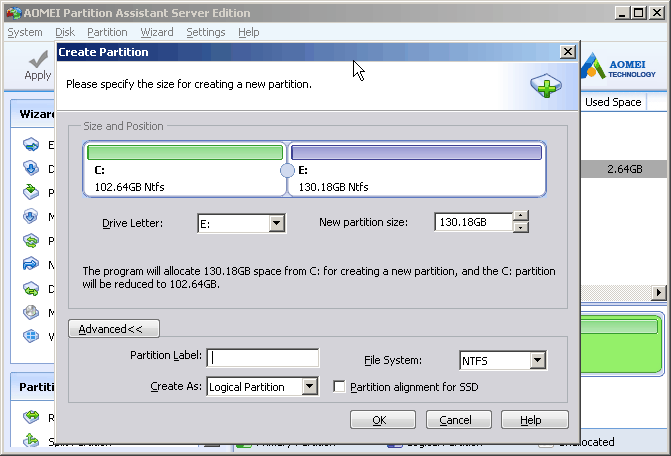Open the File System NTFS dropdown
671x456 pixels.
pyautogui.click(x=537, y=360)
